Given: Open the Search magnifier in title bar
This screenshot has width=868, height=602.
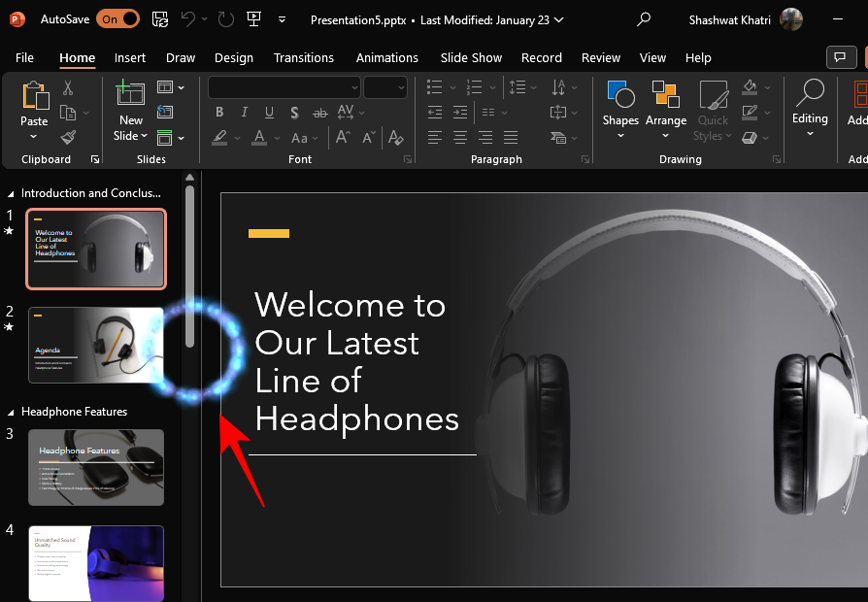Looking at the screenshot, I should tap(644, 18).
